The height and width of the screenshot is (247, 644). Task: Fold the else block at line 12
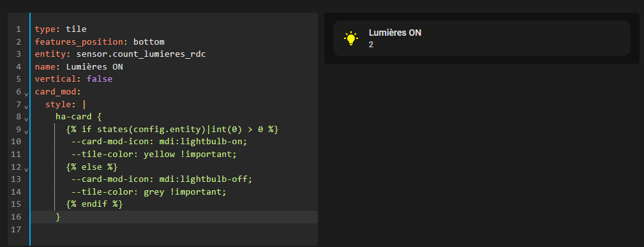(26, 169)
